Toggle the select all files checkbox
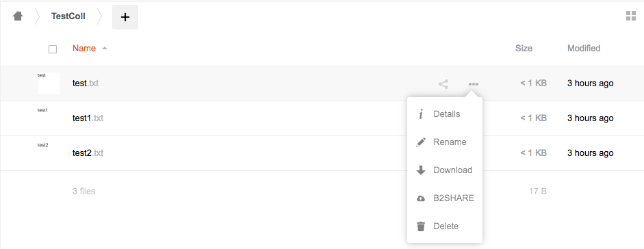The height and width of the screenshot is (249, 644). pos(53,49)
